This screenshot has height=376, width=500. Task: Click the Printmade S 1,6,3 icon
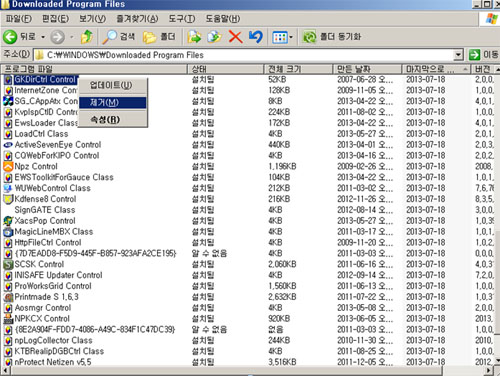point(8,297)
